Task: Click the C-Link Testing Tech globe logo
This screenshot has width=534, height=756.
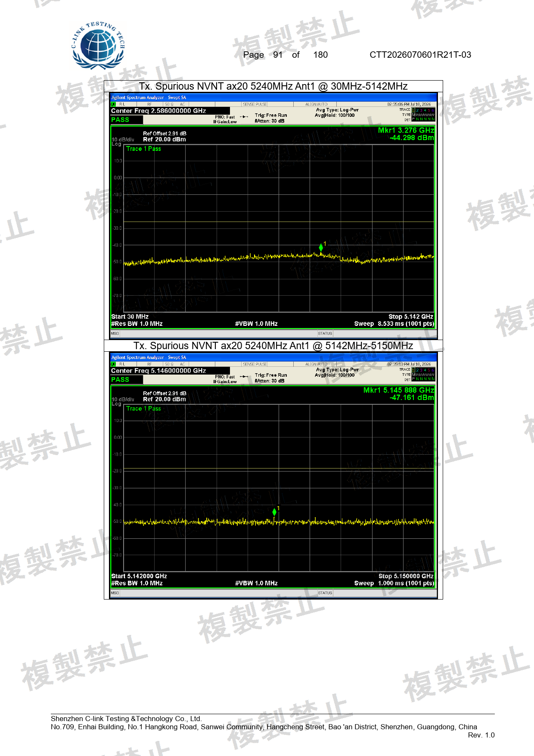Action: 99,46
